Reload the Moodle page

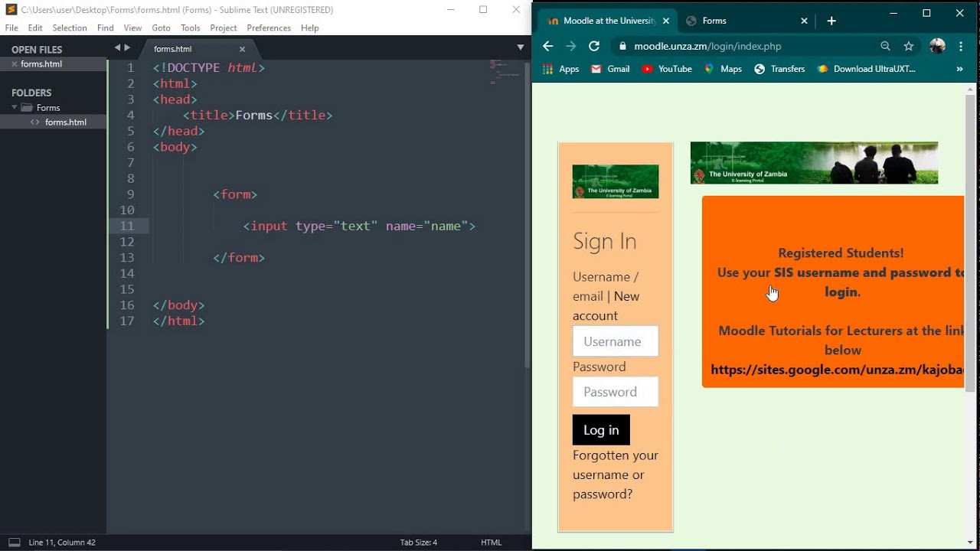pos(593,46)
